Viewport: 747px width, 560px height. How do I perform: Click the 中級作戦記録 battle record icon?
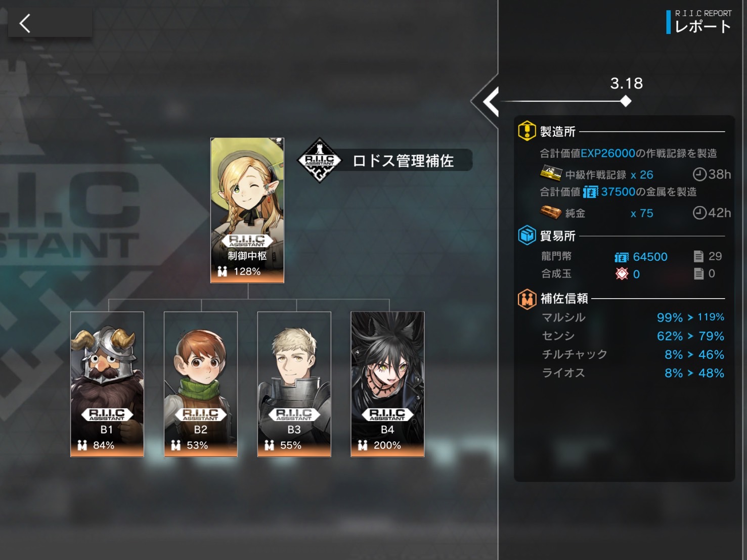tap(551, 173)
